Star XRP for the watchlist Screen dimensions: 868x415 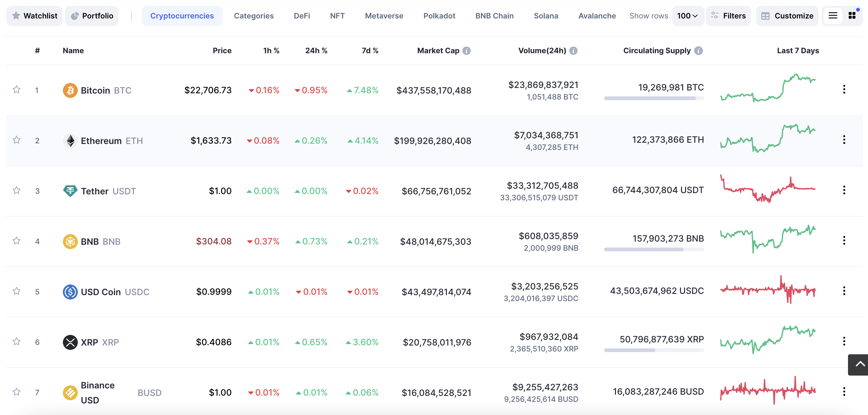pos(17,342)
